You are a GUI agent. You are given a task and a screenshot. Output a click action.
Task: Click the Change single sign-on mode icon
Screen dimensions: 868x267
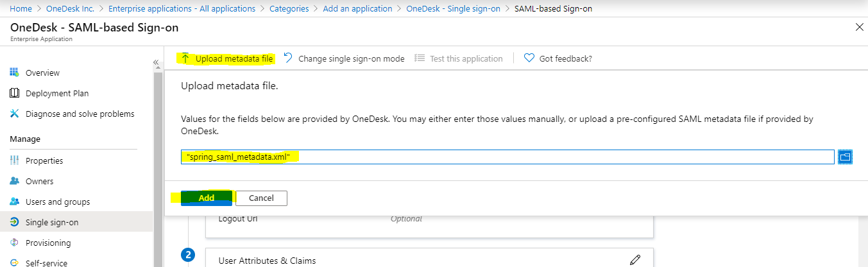287,58
